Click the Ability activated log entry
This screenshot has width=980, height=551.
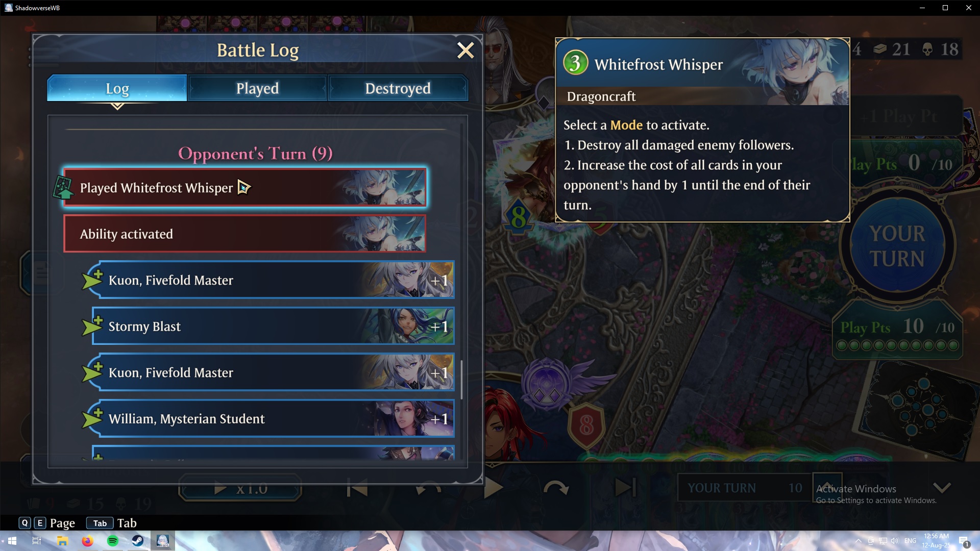click(244, 234)
